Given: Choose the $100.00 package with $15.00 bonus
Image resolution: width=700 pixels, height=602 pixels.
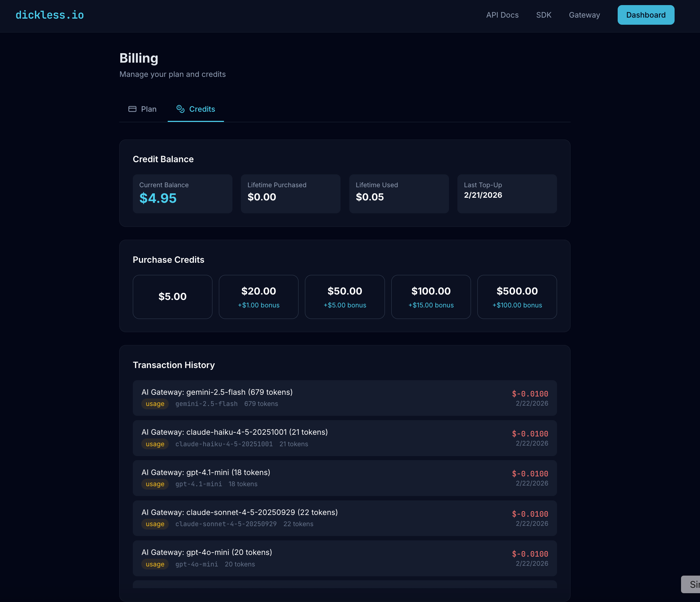Looking at the screenshot, I should 431,297.
